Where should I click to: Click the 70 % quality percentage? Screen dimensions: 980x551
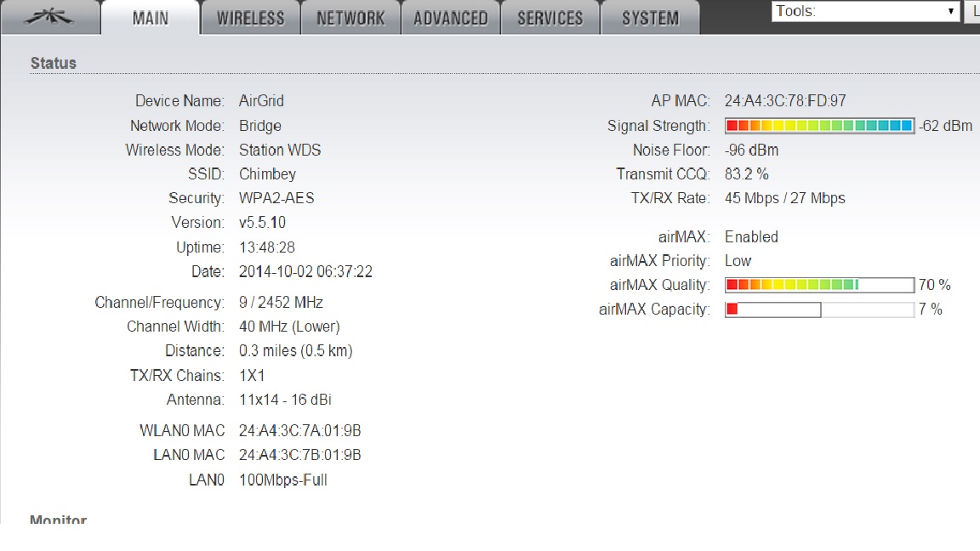(x=935, y=285)
